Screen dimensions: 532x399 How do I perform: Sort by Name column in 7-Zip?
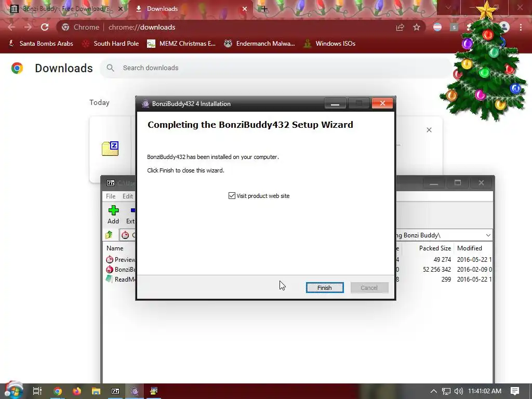click(115, 248)
